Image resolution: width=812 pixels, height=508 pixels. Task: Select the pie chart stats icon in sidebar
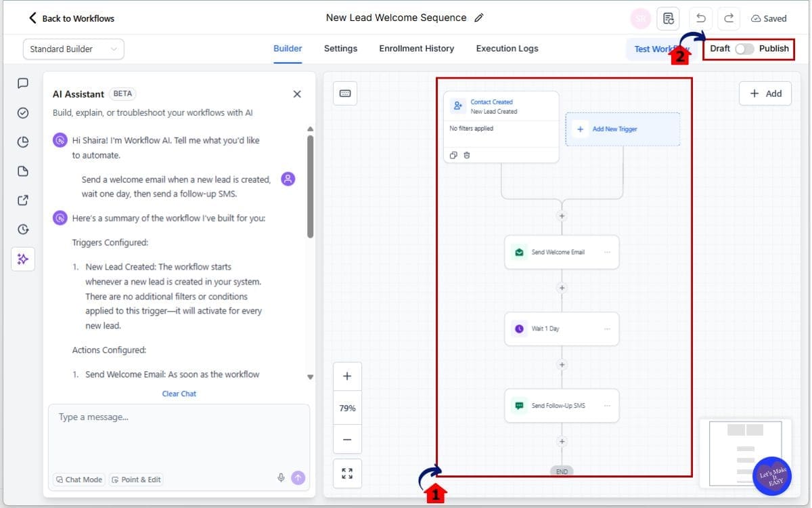click(22, 142)
